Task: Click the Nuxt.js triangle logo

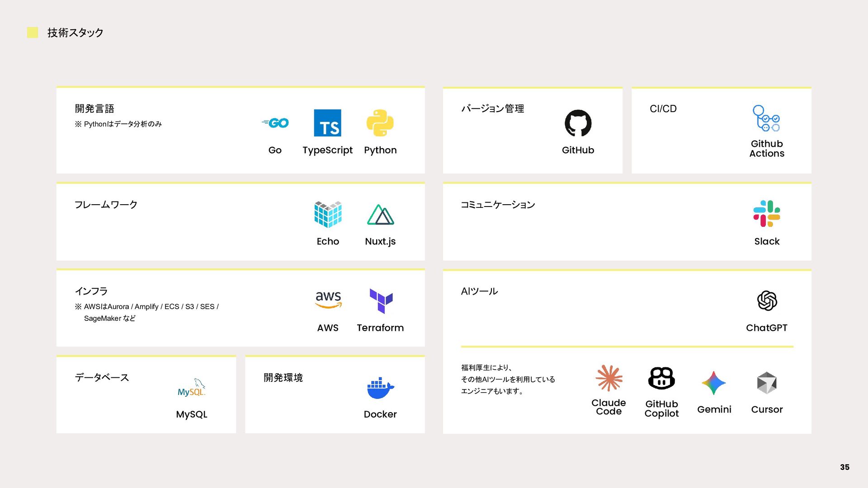Action: pos(380,215)
